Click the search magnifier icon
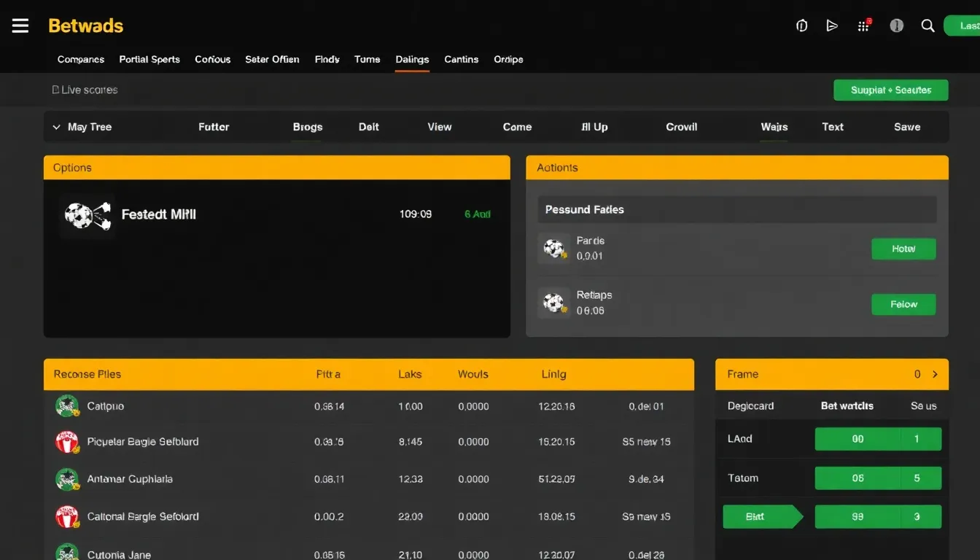The width and height of the screenshot is (980, 560). [x=927, y=26]
